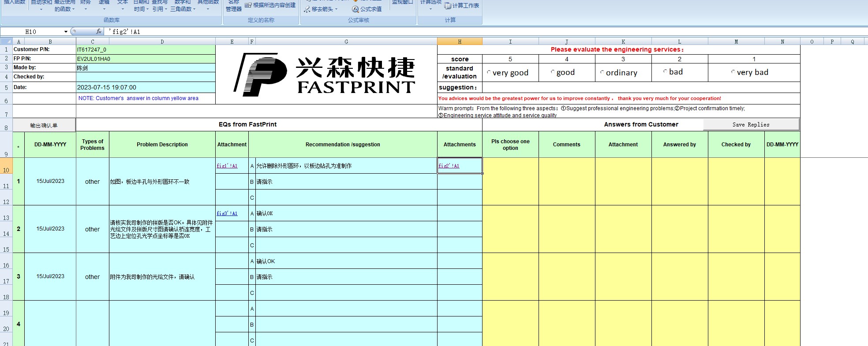Click the Select All corner box
This screenshot has height=346, width=868.
6,41
